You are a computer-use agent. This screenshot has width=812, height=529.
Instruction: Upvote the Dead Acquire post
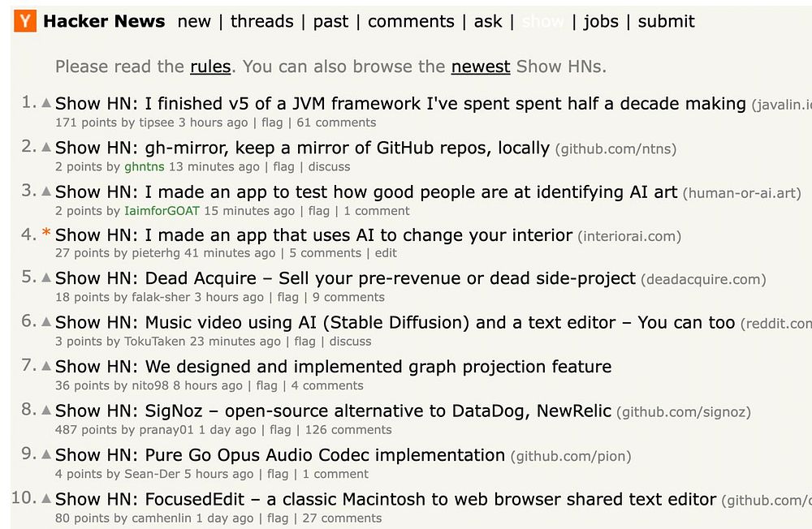[x=46, y=279]
